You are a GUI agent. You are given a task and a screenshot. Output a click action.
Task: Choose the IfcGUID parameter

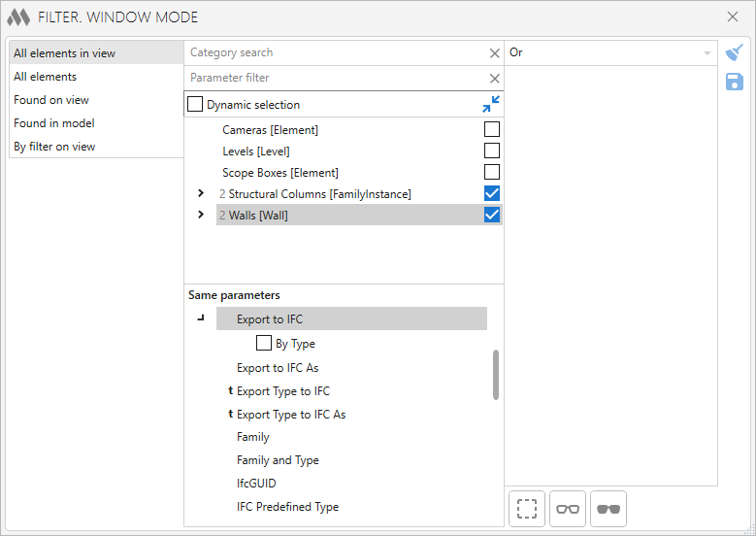[256, 484]
